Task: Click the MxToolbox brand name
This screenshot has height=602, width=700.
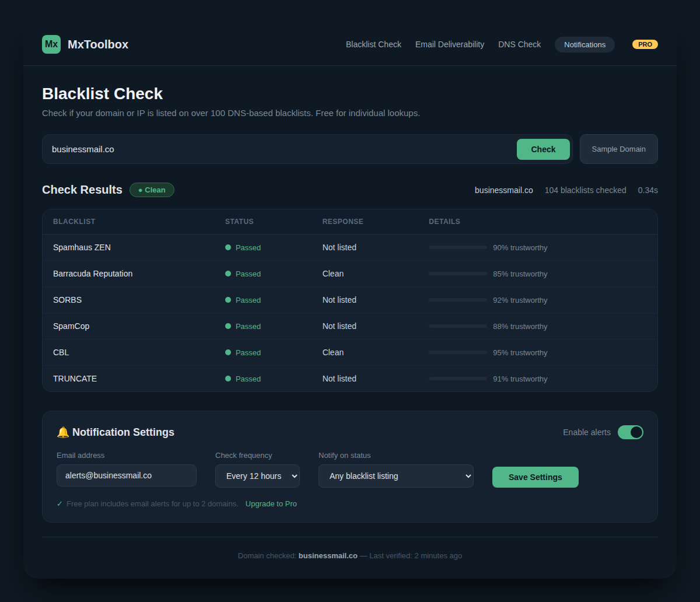Action: point(98,44)
